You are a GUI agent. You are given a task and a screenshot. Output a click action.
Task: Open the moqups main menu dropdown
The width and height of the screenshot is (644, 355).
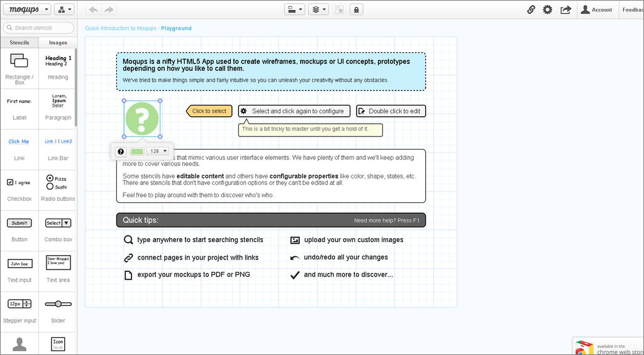click(27, 9)
